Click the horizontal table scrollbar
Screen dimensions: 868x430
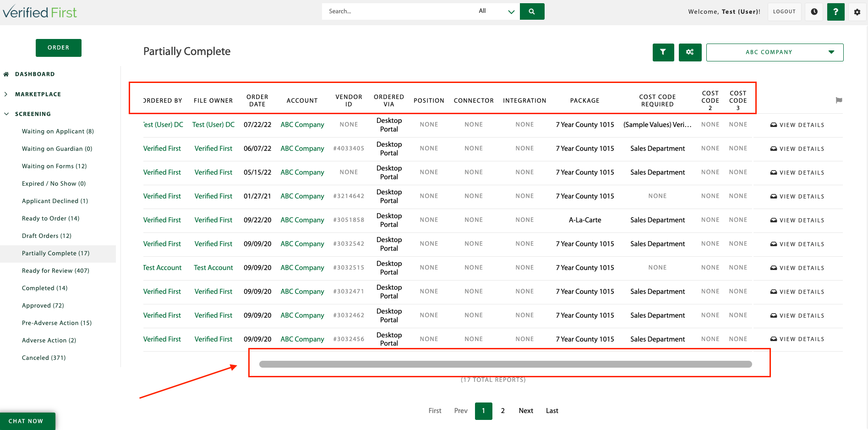tap(506, 364)
